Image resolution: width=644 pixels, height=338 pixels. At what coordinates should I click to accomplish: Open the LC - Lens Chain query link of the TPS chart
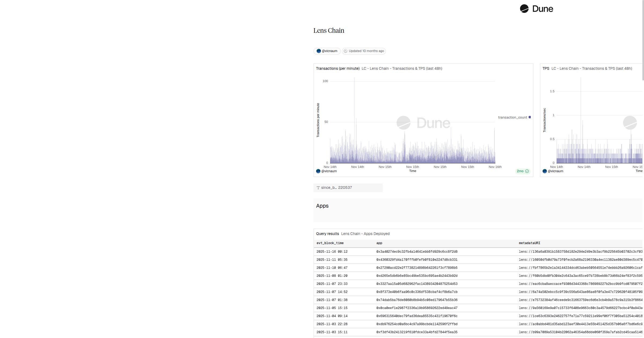tap(592, 68)
